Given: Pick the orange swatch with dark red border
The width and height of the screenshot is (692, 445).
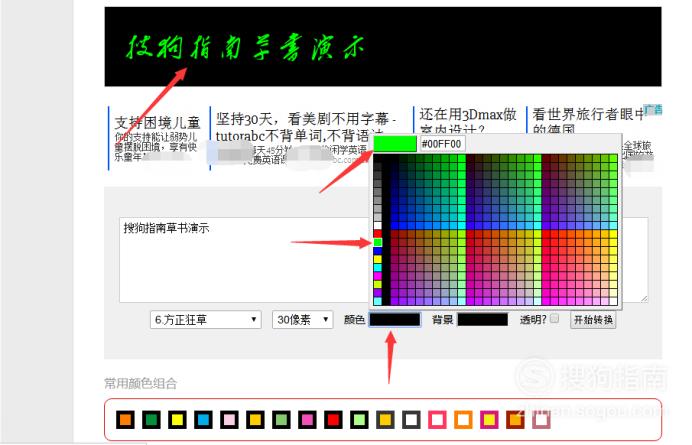Looking at the screenshot, I should pyautogui.click(x=515, y=419).
